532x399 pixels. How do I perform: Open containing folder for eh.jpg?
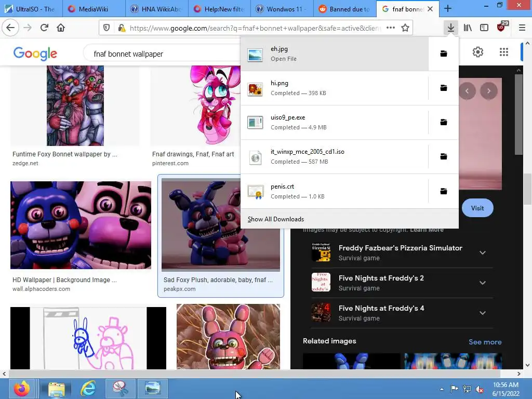444,54
